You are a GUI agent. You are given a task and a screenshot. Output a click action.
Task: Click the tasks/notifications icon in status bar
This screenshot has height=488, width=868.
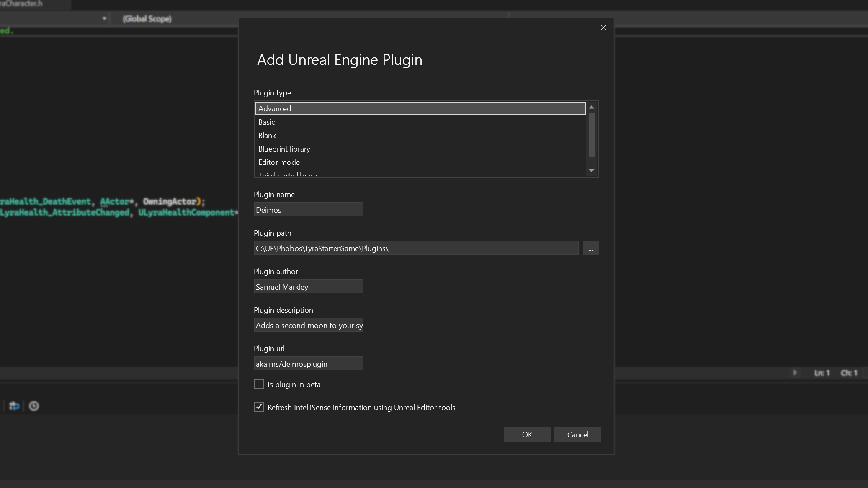coord(33,406)
